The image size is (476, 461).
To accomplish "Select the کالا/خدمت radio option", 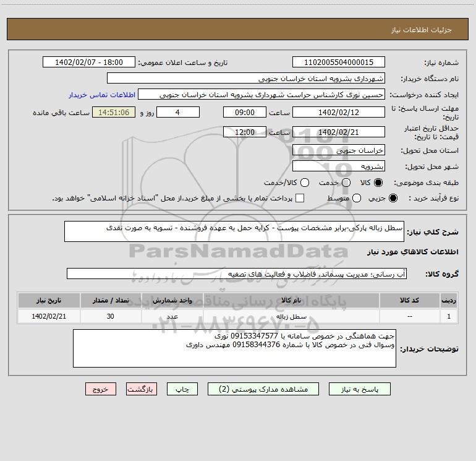I will tap(305, 183).
